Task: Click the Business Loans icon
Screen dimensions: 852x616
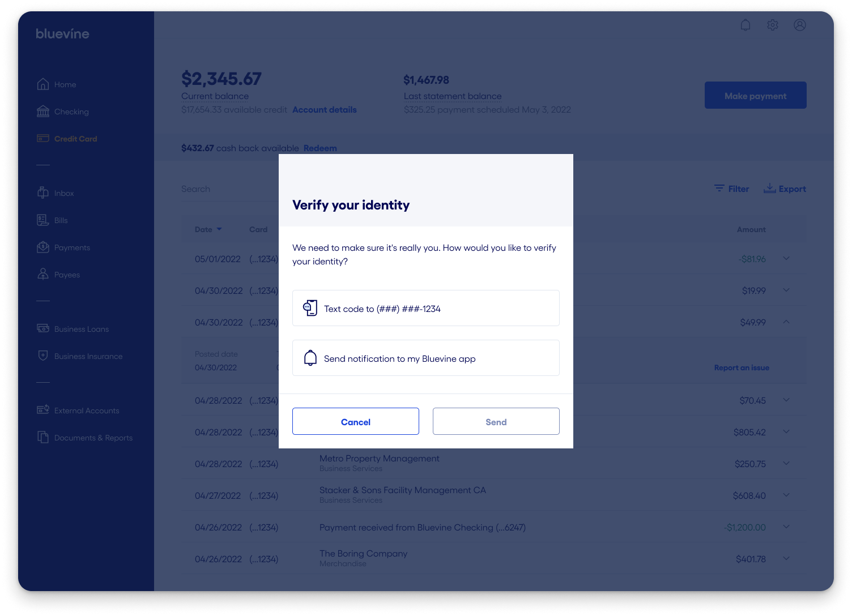Action: [43, 328]
